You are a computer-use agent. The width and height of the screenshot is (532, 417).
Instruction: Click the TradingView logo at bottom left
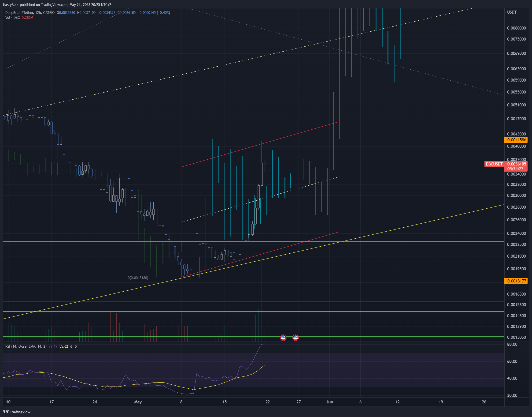click(x=17, y=412)
